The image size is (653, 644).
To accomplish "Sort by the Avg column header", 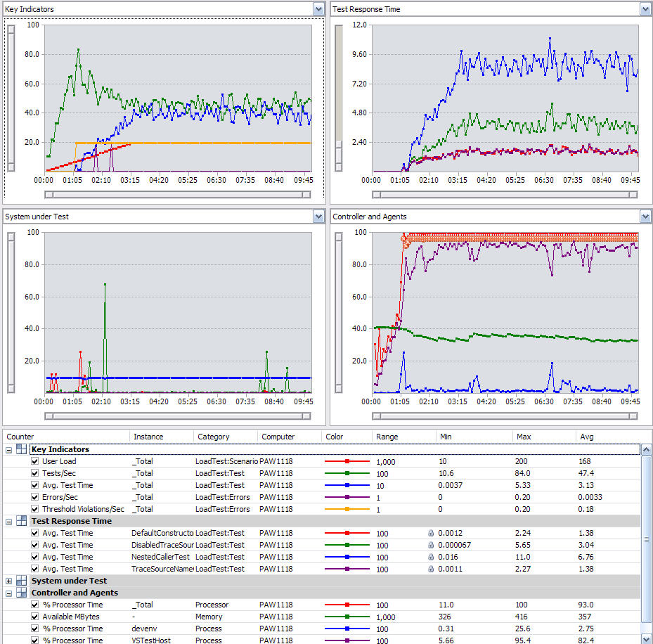I will [608, 437].
